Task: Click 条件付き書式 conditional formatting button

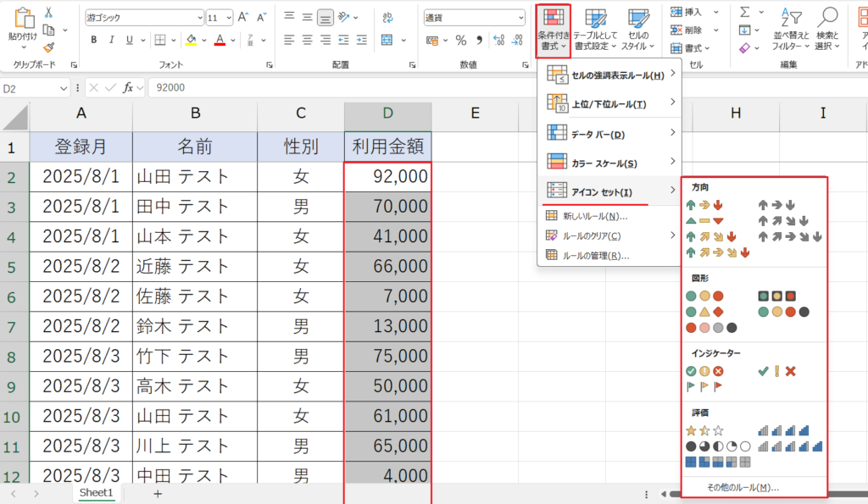Action: (553, 30)
